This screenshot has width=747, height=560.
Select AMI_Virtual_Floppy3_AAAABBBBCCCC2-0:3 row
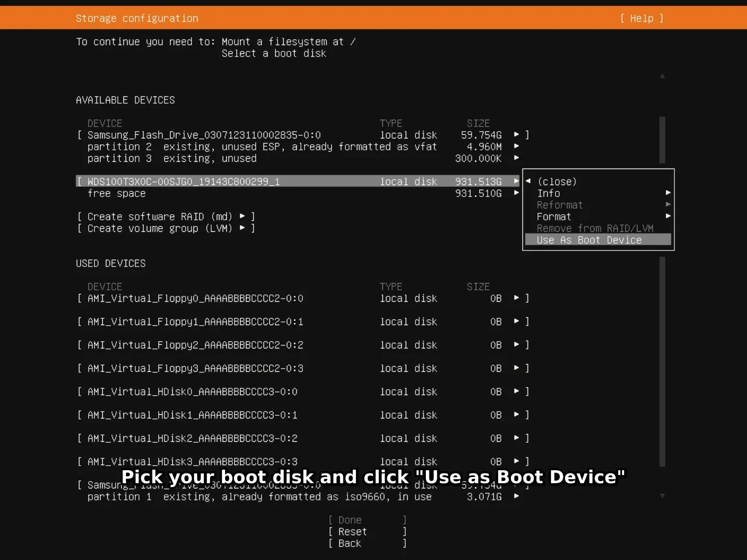pos(303,369)
